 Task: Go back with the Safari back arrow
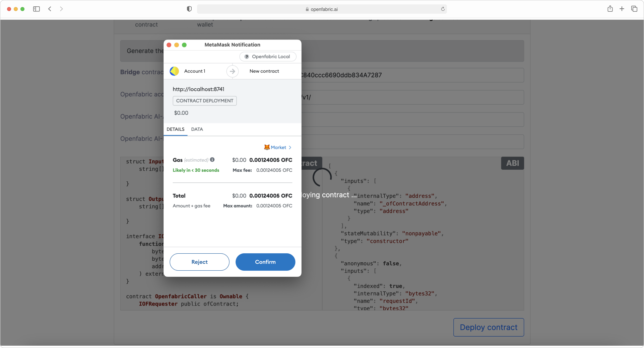50,9
